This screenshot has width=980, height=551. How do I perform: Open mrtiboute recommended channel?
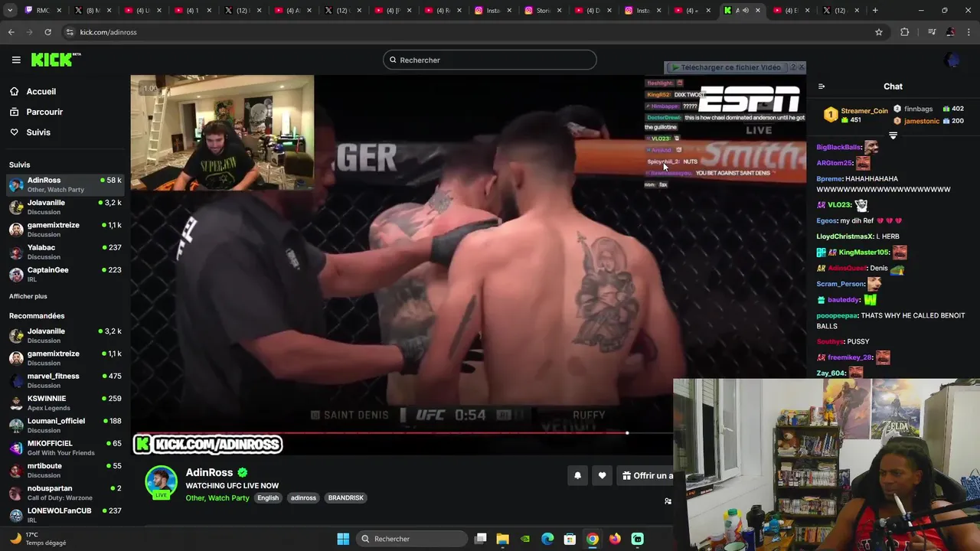click(66, 470)
